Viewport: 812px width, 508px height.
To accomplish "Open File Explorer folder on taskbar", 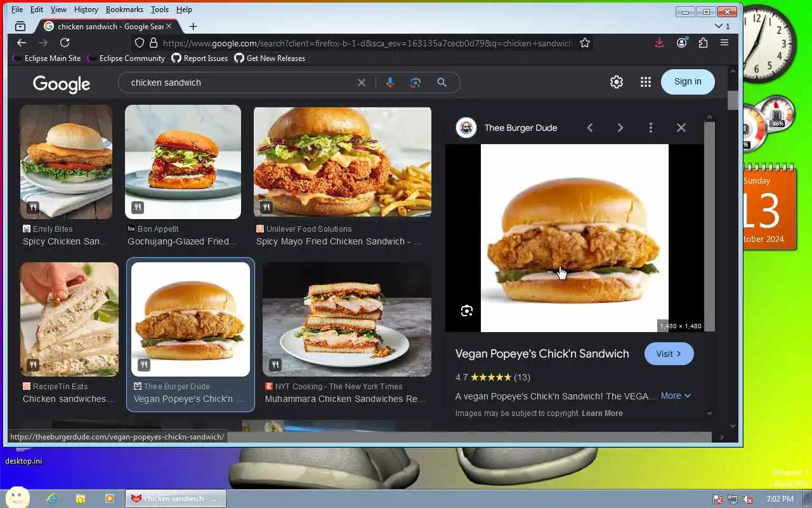I will click(81, 498).
